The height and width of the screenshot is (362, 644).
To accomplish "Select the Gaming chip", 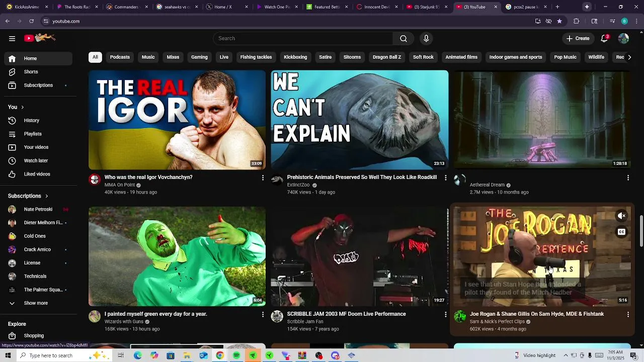I will [199, 57].
